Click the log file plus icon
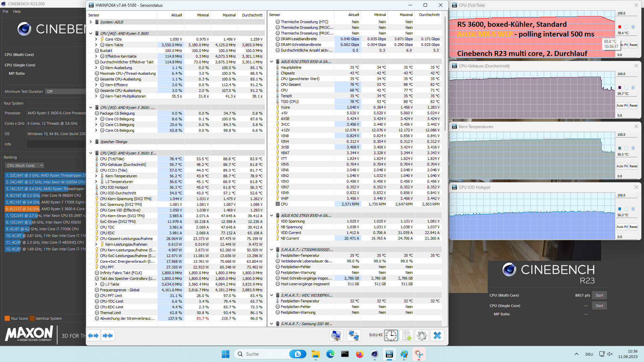 (x=407, y=335)
